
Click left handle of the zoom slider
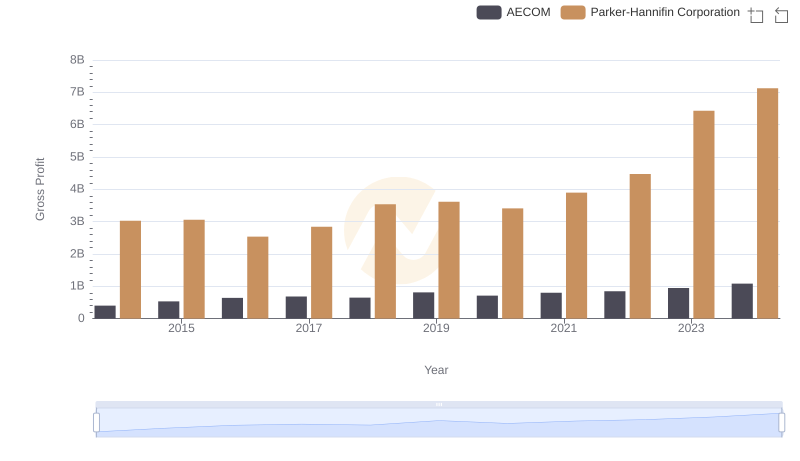96,423
